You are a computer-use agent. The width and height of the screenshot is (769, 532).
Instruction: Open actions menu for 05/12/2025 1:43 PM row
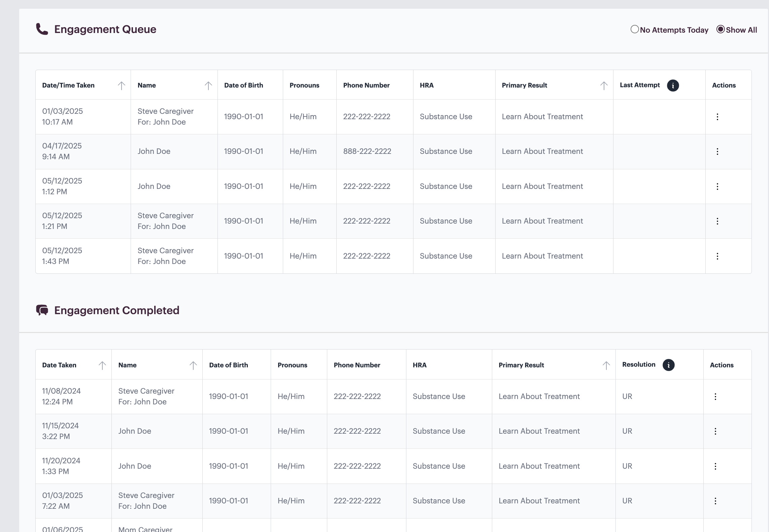pos(717,256)
